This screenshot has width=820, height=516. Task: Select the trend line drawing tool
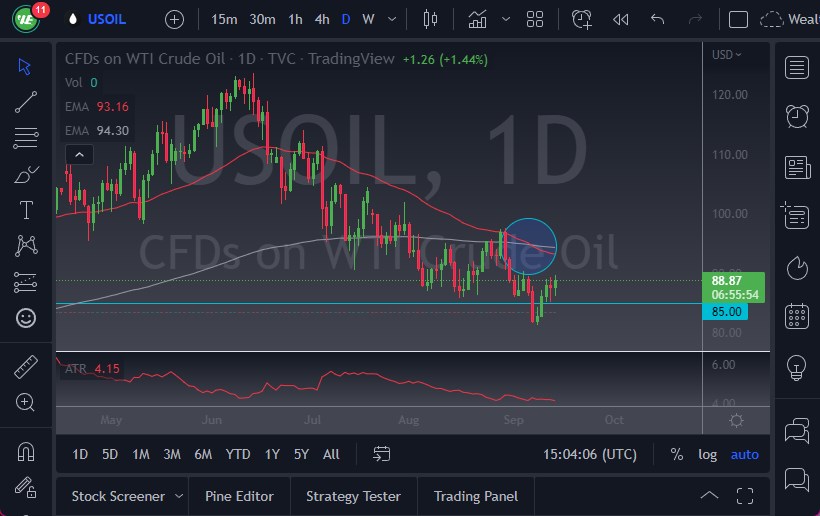(x=26, y=101)
